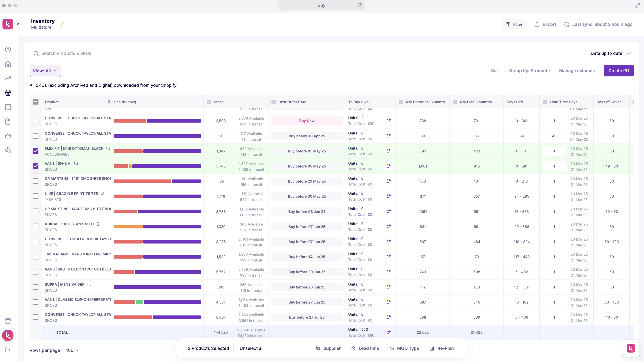Edit the lead time value for VANS SH-8 HI row
This screenshot has height=362, width=644.
click(x=554, y=166)
